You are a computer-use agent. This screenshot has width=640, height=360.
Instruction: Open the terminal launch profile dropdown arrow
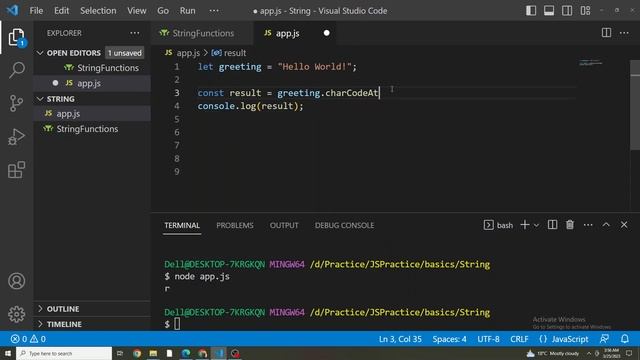click(536, 225)
